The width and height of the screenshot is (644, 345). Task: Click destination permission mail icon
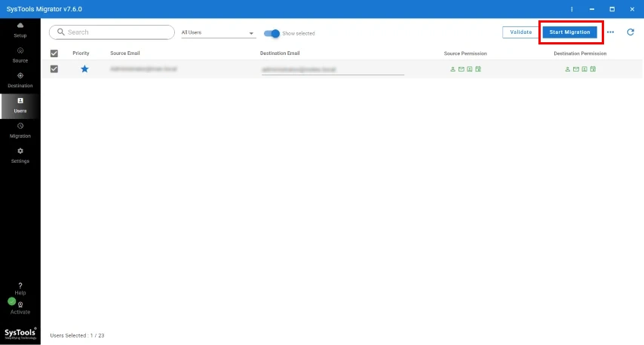click(576, 69)
